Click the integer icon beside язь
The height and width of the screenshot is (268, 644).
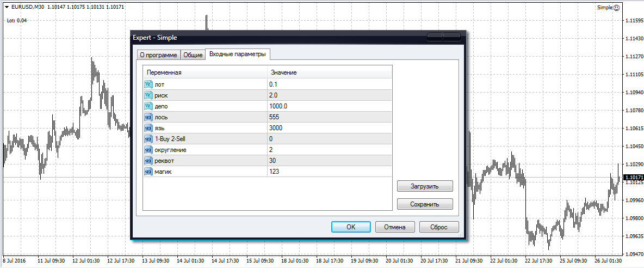pos(148,128)
